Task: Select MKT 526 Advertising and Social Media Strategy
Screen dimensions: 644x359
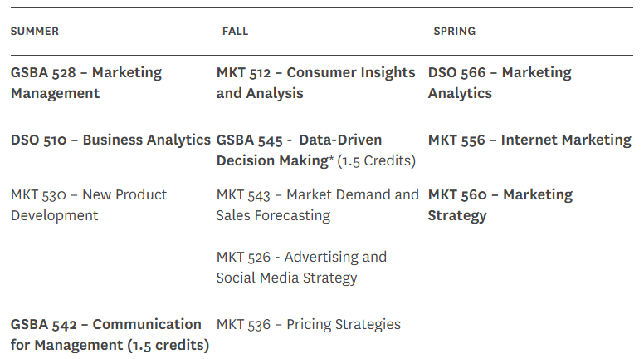Action: [301, 268]
